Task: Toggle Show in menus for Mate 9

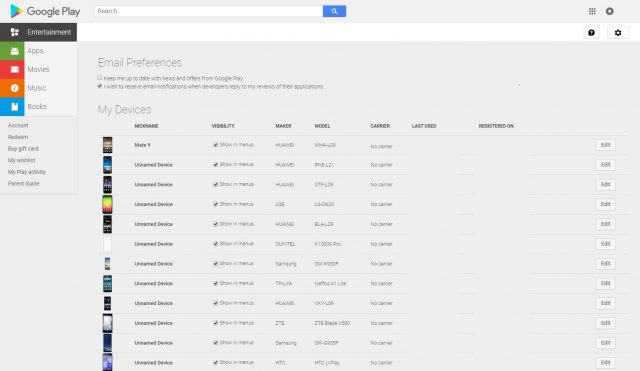Action: 216,145
